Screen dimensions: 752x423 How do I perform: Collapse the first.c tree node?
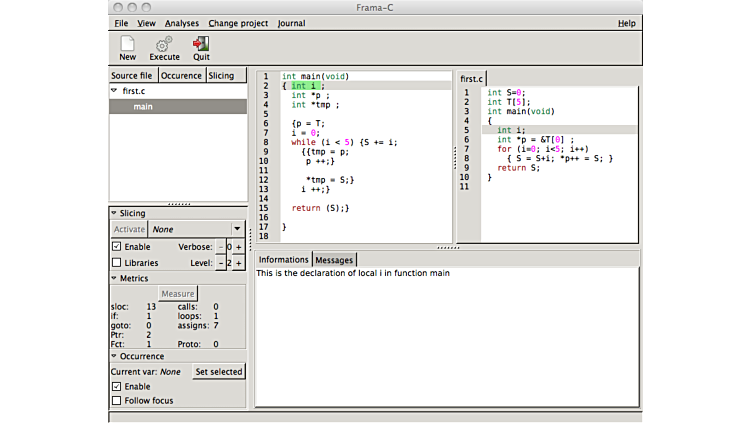(114, 91)
